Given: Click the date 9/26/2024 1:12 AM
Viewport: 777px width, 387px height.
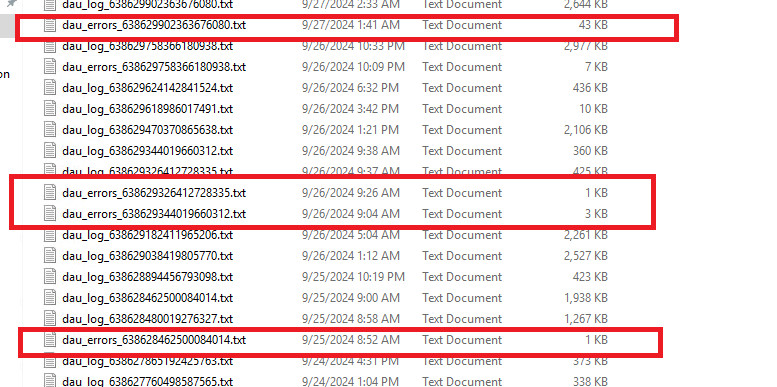Looking at the screenshot, I should pos(351,256).
